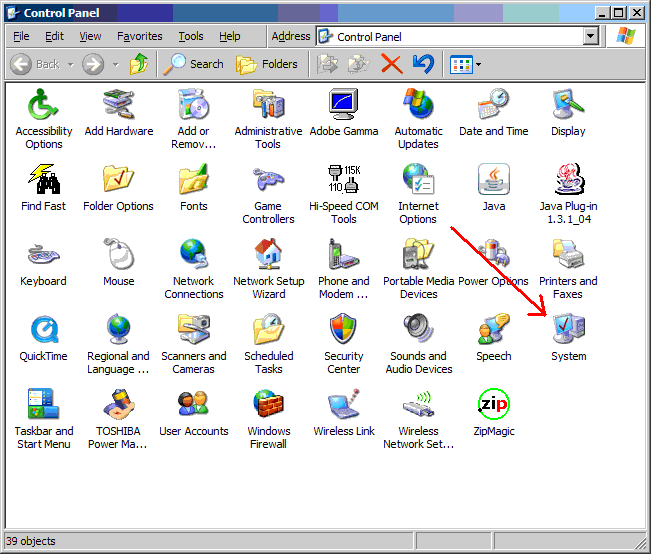This screenshot has width=651, height=554.
Task: Click the Back navigation button
Action: pos(34,64)
